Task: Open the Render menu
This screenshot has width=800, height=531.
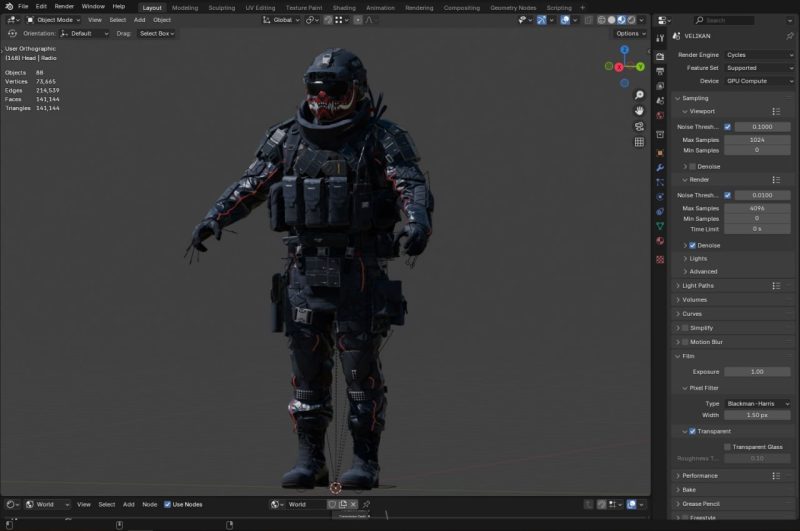Action: pos(64,6)
